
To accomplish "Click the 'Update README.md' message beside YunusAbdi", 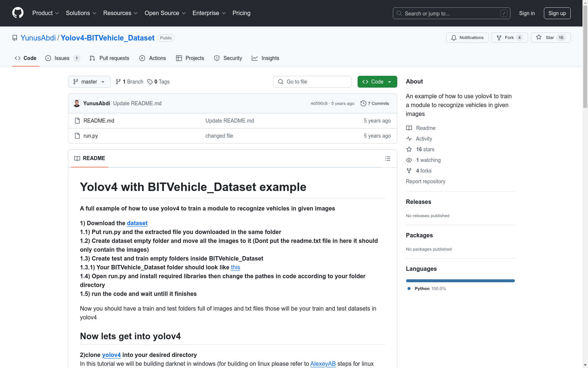I will [137, 103].
